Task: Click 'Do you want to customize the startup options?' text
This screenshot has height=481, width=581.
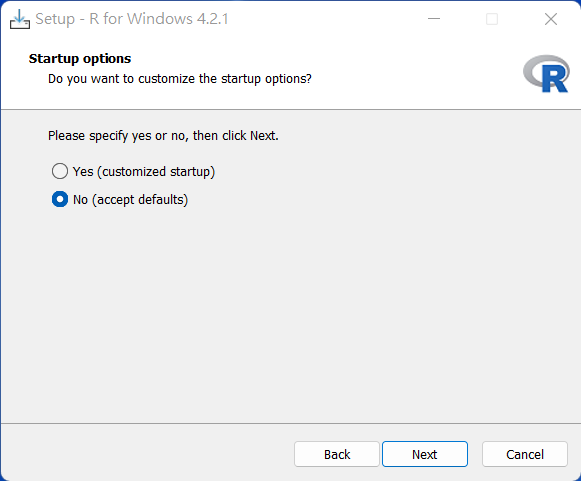Action: click(180, 79)
